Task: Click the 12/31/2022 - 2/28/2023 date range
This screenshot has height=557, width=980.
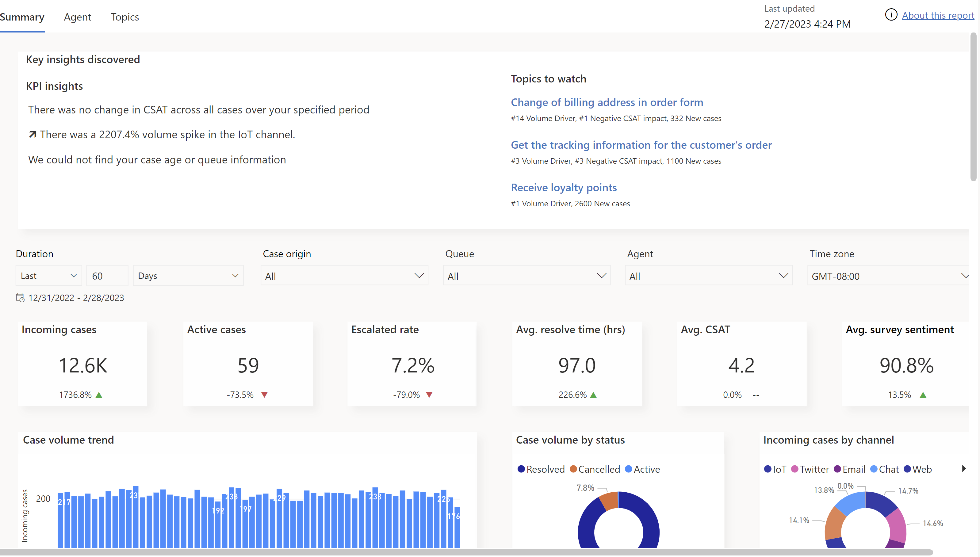Action: coord(76,298)
